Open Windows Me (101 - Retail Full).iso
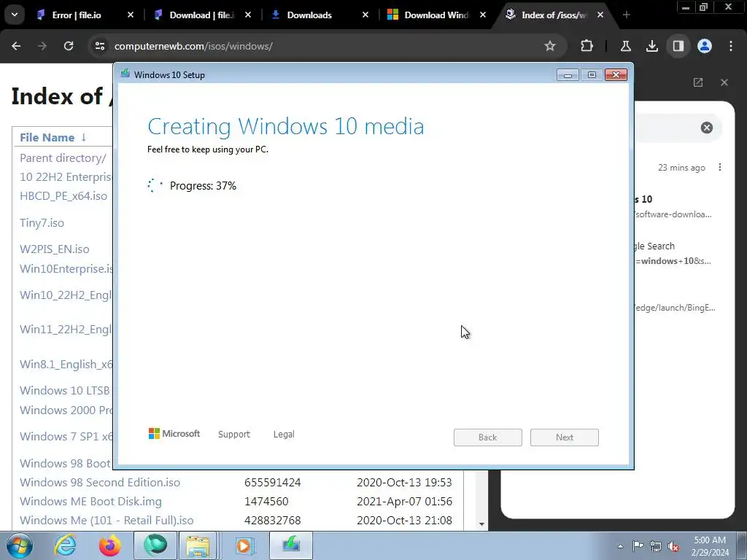The image size is (747, 560). [x=107, y=521]
